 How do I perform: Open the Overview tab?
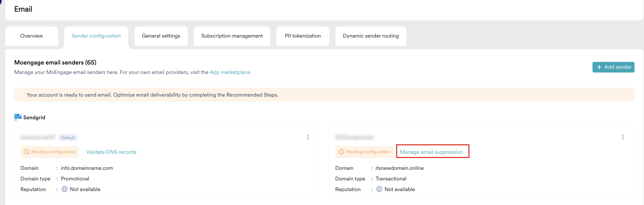click(x=31, y=36)
